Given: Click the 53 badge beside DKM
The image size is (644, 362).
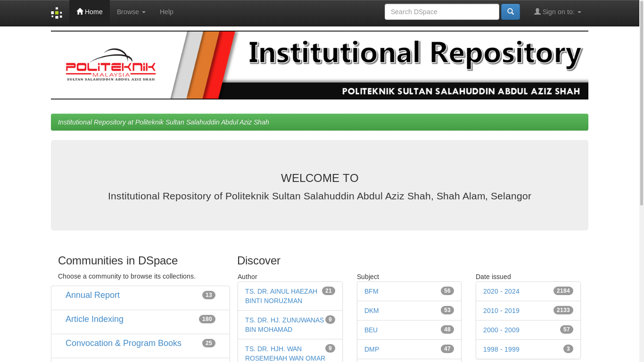Looking at the screenshot, I should (x=447, y=310).
